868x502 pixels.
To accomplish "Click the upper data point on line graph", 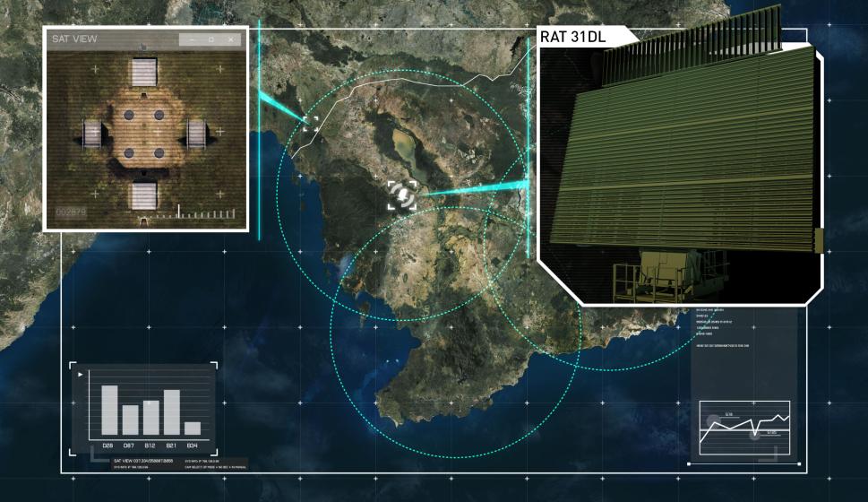I will (x=716, y=420).
